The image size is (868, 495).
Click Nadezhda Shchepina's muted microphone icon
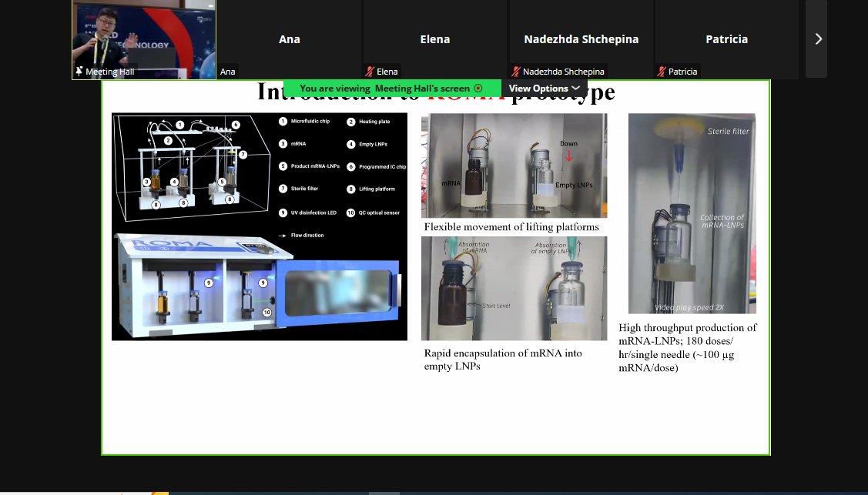click(516, 72)
